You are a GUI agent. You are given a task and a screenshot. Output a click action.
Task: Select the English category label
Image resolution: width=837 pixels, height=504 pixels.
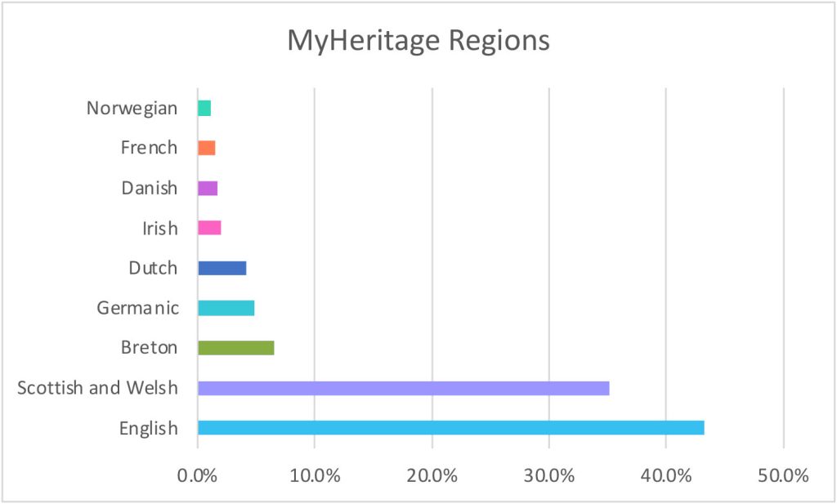(x=148, y=427)
